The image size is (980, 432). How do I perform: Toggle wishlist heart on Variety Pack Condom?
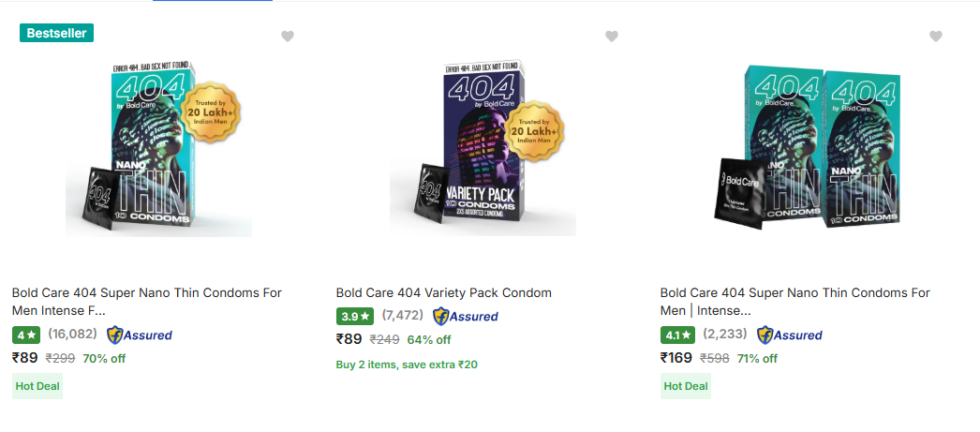coord(612,37)
